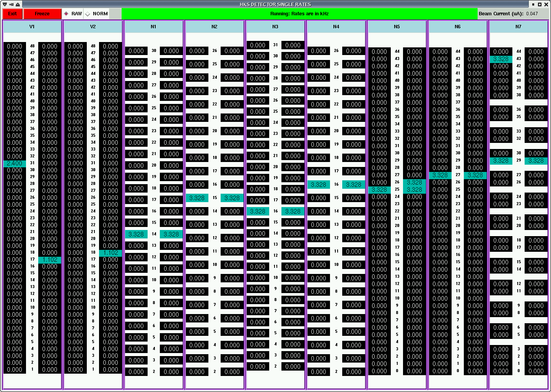Image resolution: width=551 pixels, height=392 pixels.
Task: Click the N1 panel header
Action: 154,27
